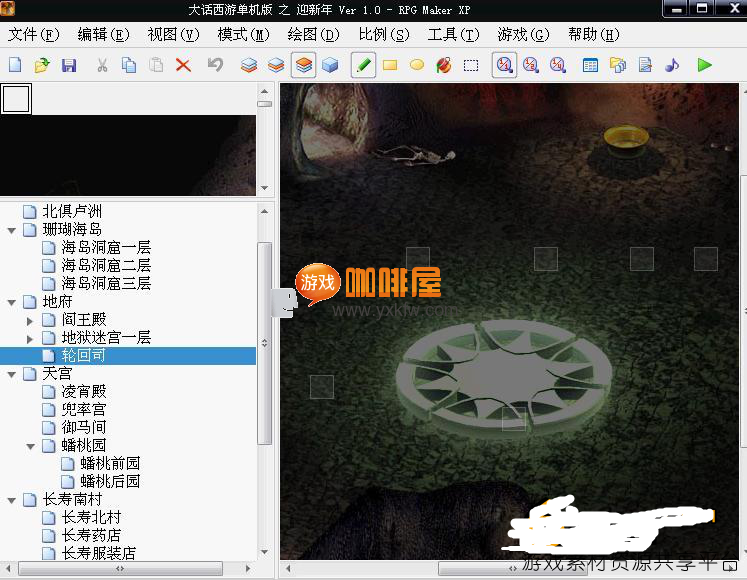Image resolution: width=747 pixels, height=580 pixels.
Task: Open the Database icon
Action: [x=591, y=66]
